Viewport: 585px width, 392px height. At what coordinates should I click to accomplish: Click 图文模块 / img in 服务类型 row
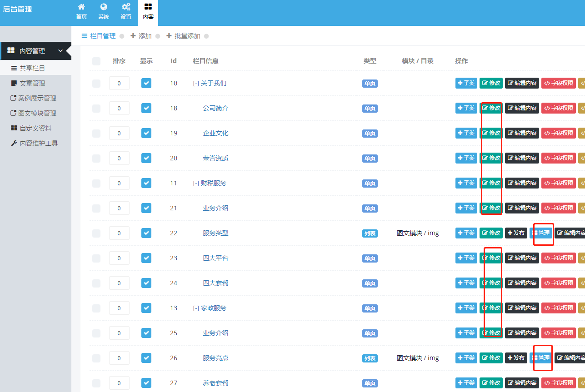[418, 233]
